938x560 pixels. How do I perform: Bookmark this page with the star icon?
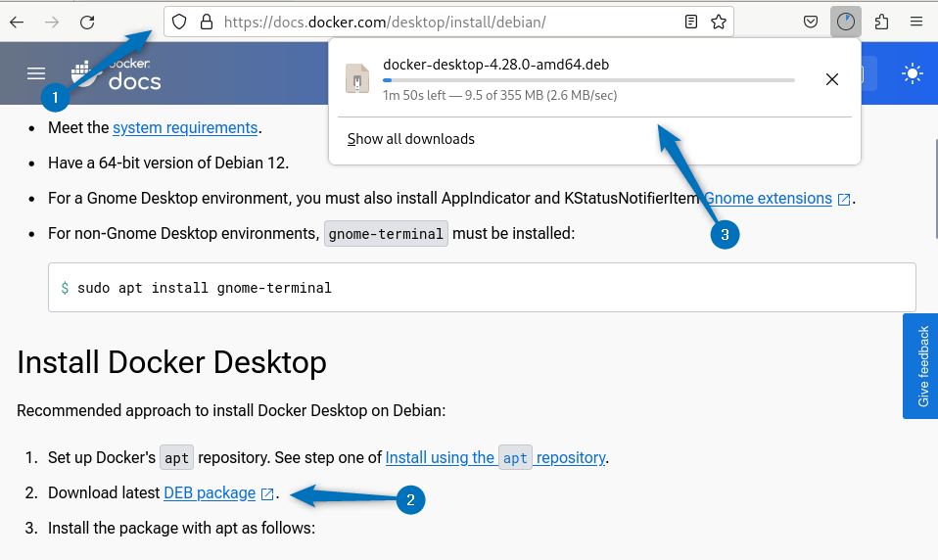[719, 23]
